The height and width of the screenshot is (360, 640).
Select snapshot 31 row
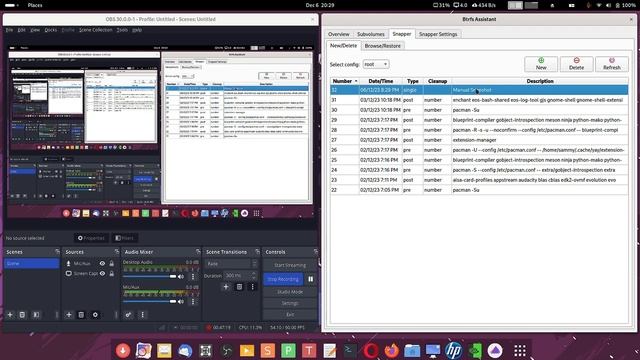[479, 100]
